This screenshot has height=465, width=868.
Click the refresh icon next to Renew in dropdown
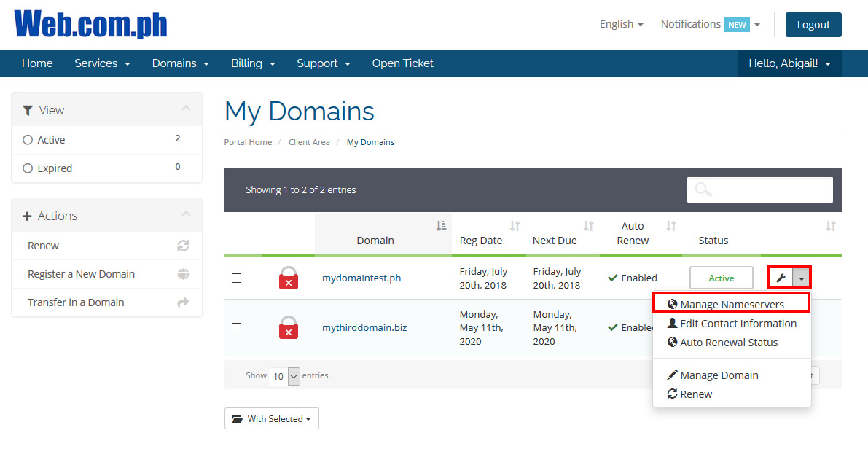pyautogui.click(x=673, y=394)
